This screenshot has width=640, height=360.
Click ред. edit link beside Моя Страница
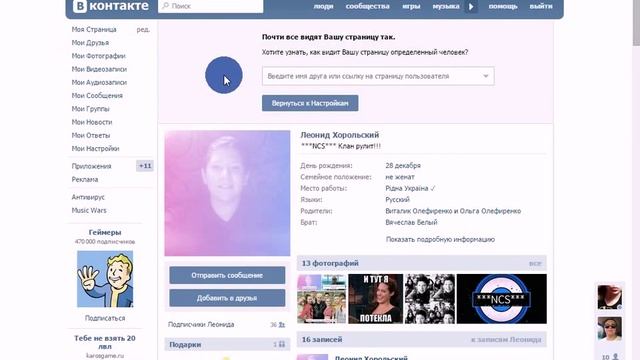pos(143,29)
